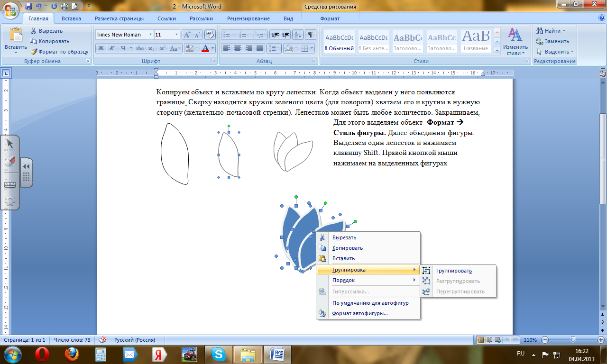Open Порядок submenu in context menu
The image size is (607, 364).
tap(368, 280)
